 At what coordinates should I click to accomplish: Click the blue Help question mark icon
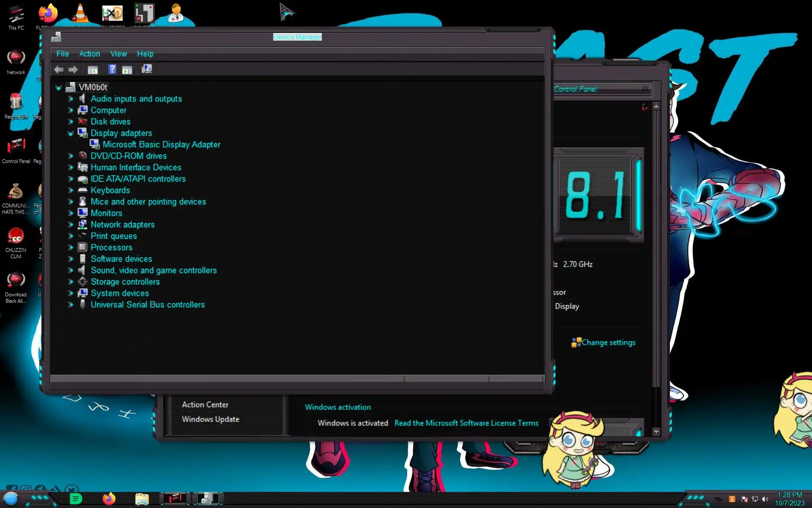(112, 69)
